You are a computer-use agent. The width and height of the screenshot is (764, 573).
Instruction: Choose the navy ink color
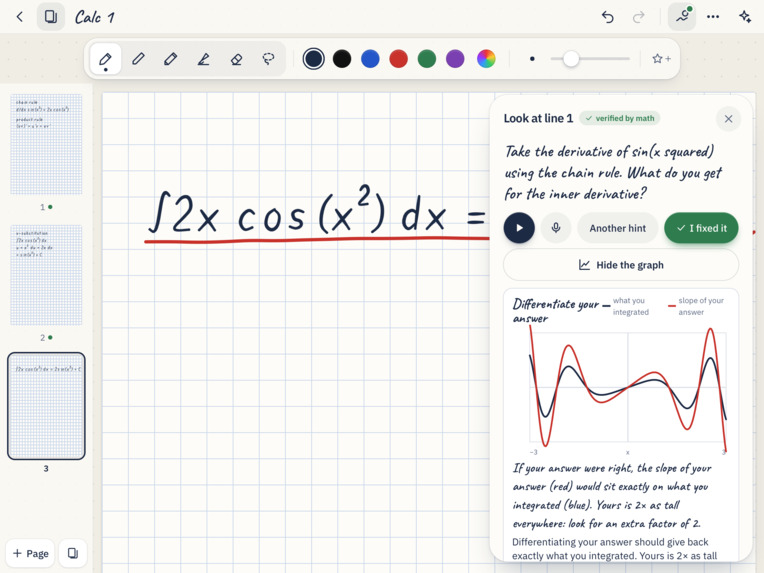click(x=313, y=59)
